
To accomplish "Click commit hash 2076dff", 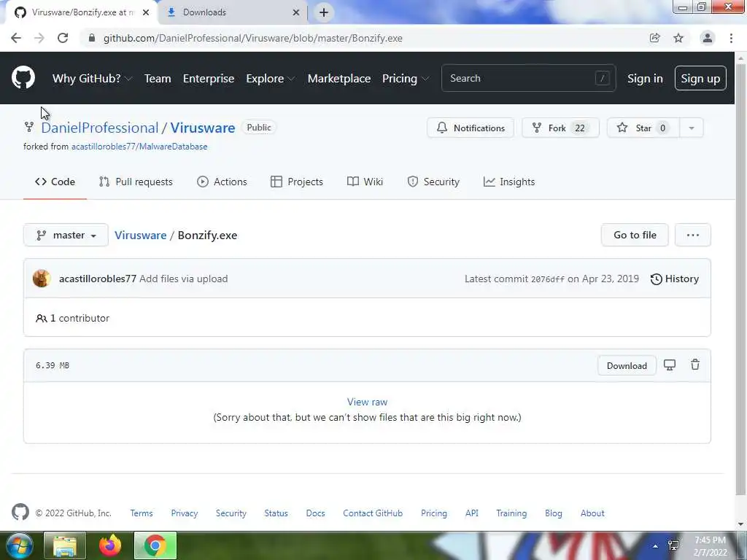I will [547, 279].
